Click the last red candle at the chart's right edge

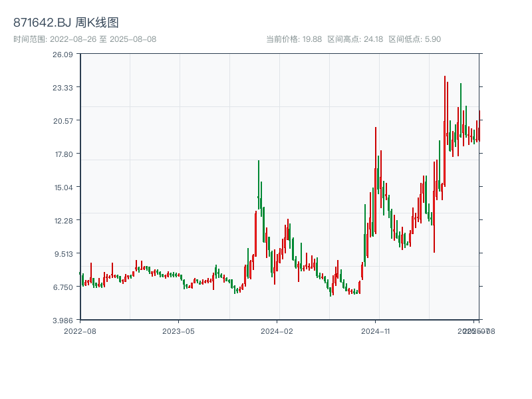[479, 126]
